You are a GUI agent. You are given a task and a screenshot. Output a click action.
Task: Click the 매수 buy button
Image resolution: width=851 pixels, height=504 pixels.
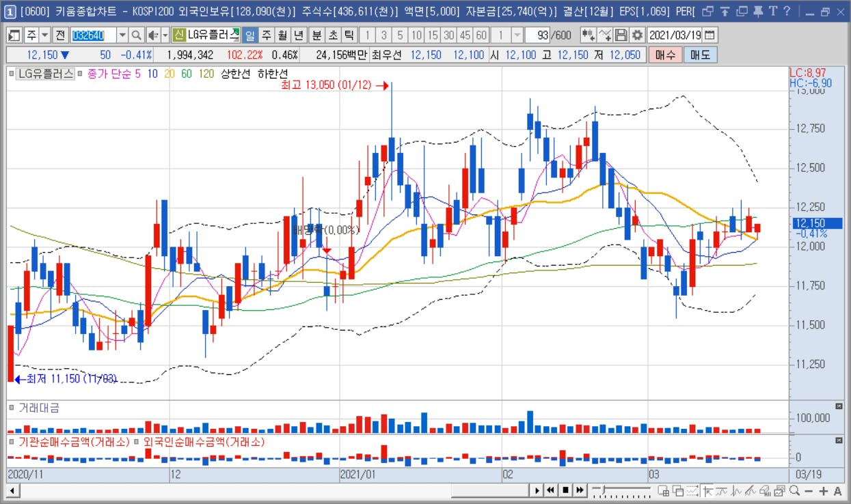click(x=665, y=55)
